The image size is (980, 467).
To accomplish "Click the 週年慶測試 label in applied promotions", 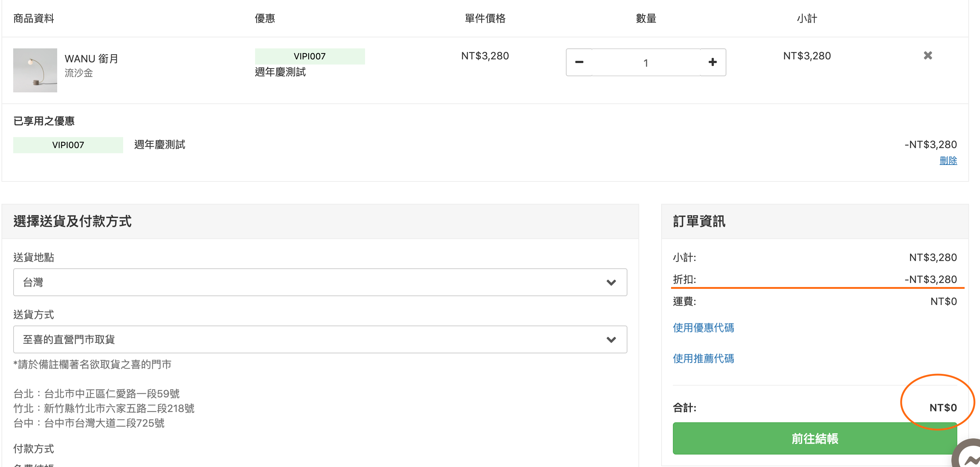I will click(x=159, y=145).
